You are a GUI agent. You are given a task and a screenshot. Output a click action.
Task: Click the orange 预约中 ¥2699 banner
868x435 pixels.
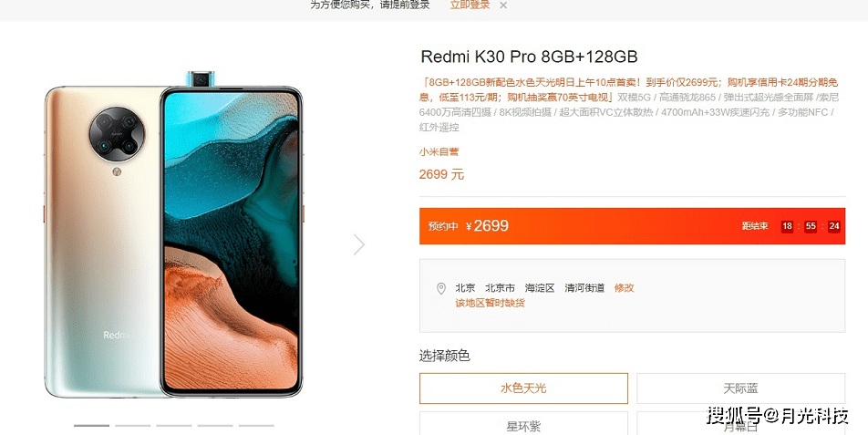(x=632, y=226)
